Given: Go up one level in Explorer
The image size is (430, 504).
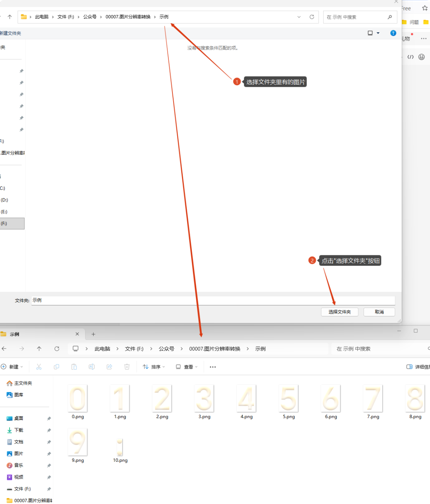Looking at the screenshot, I should click(39, 349).
